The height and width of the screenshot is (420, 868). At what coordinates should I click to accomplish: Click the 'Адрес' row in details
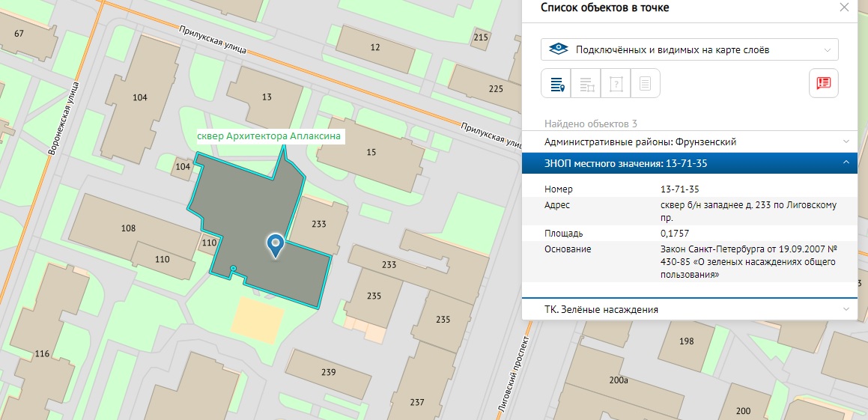[689, 210]
